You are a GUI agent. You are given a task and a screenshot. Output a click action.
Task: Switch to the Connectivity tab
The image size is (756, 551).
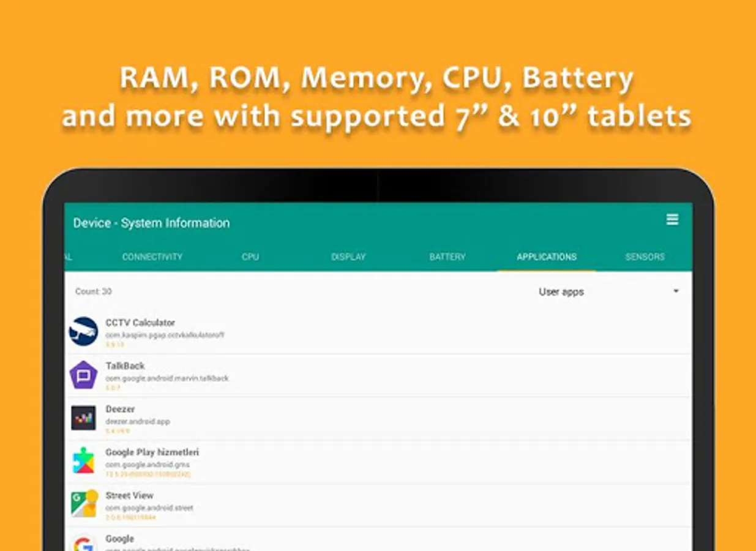point(152,257)
